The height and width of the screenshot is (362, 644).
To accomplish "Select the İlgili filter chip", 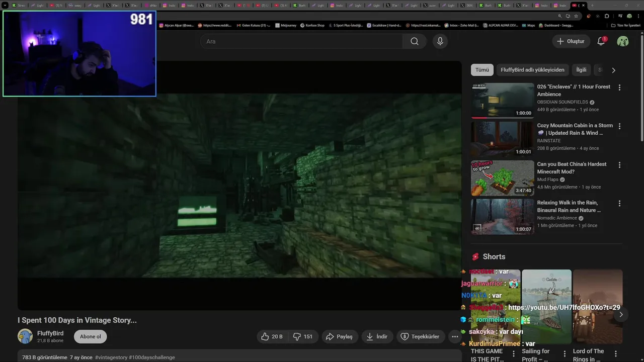I will coord(581,70).
